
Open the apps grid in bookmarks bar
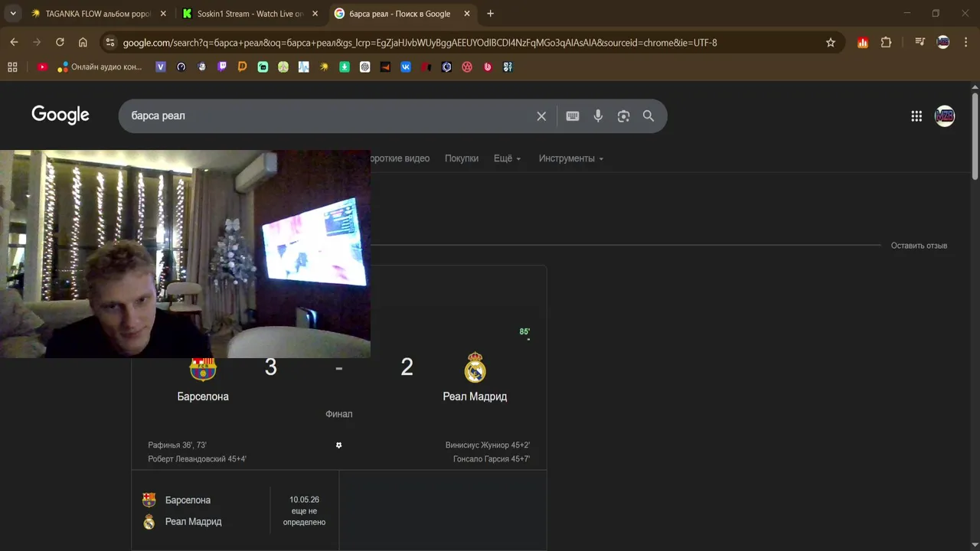(12, 67)
